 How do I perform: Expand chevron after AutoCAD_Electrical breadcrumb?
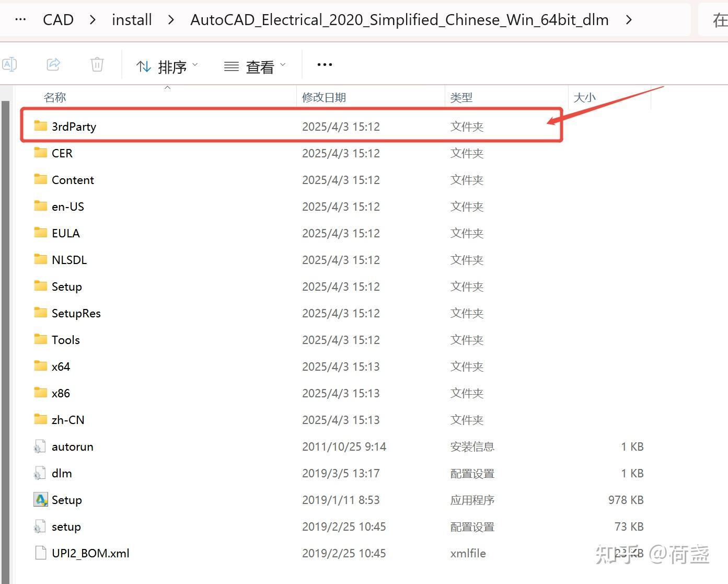[x=629, y=20]
